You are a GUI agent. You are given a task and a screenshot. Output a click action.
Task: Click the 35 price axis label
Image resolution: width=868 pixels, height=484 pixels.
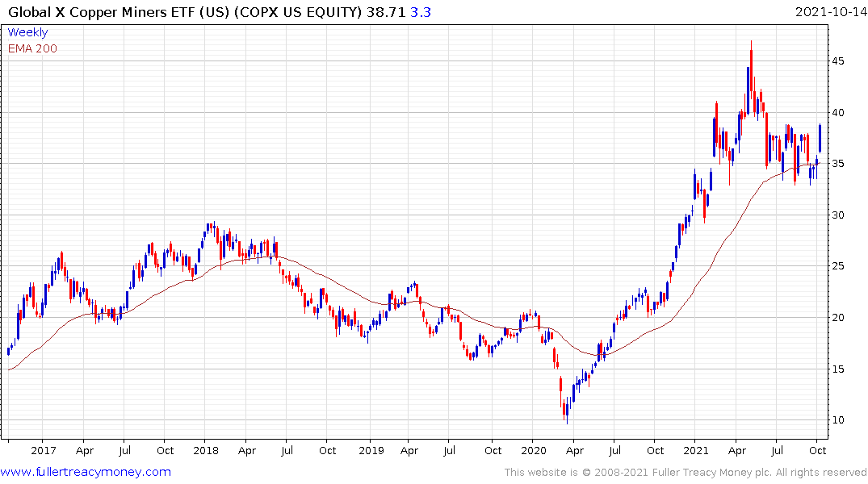pyautogui.click(x=838, y=164)
